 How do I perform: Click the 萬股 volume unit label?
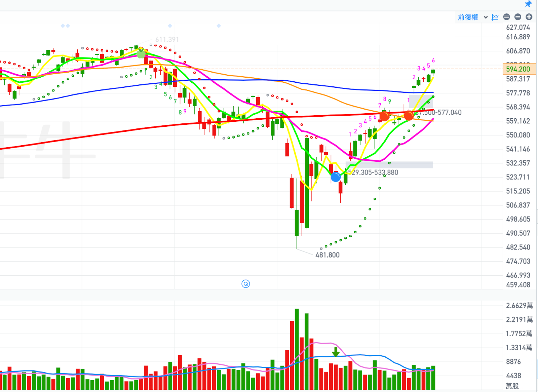[512, 386]
